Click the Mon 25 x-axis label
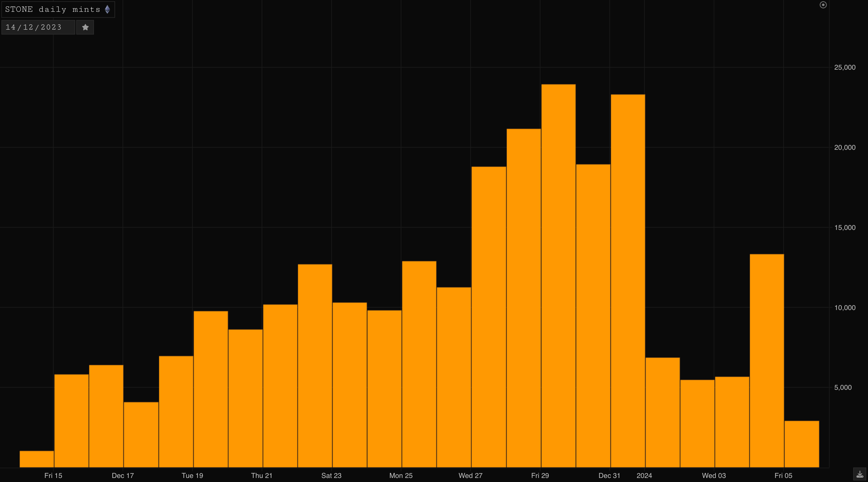 [401, 476]
